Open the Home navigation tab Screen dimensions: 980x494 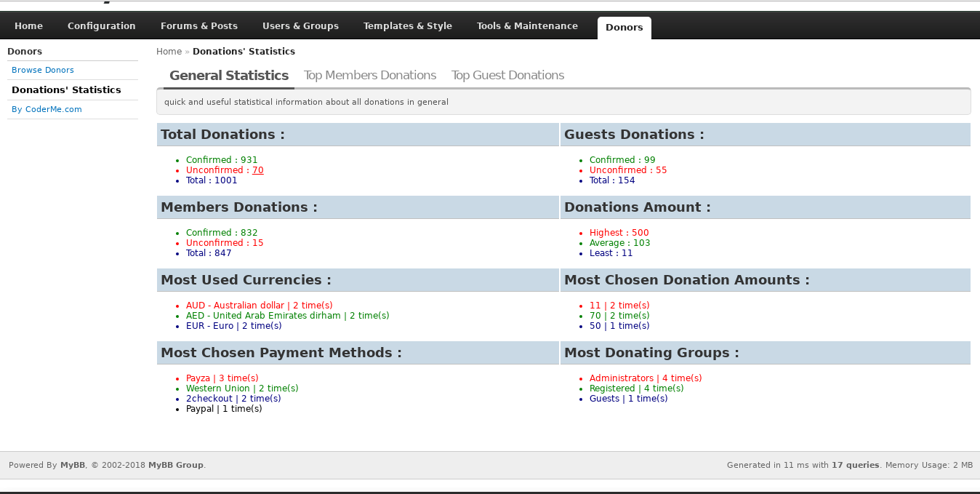point(28,26)
